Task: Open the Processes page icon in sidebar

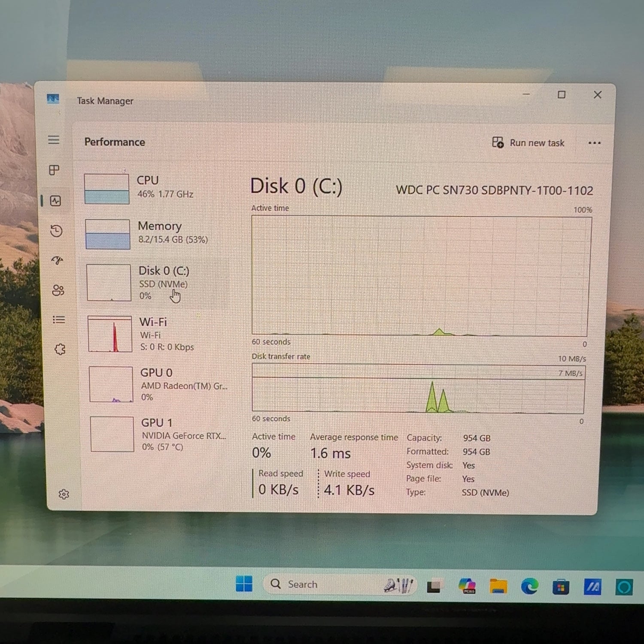Action: point(54,170)
